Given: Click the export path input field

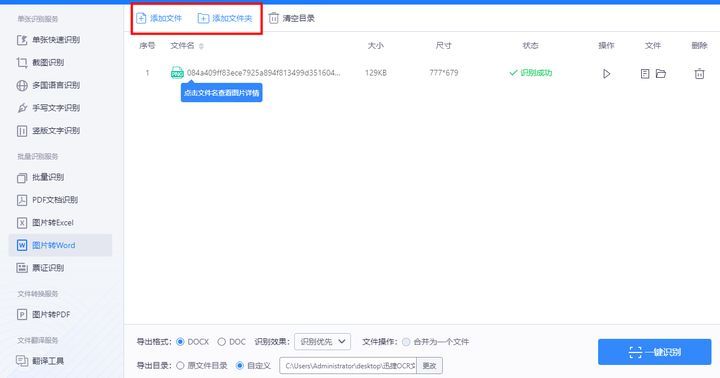Looking at the screenshot, I should (348, 366).
